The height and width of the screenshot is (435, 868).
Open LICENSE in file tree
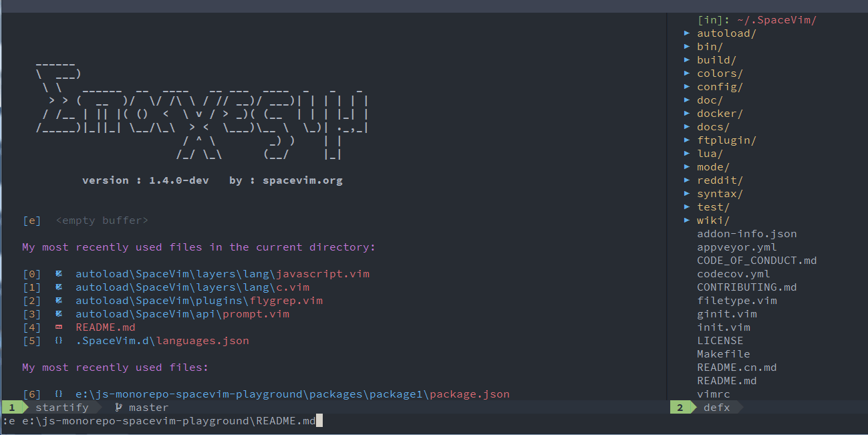720,341
